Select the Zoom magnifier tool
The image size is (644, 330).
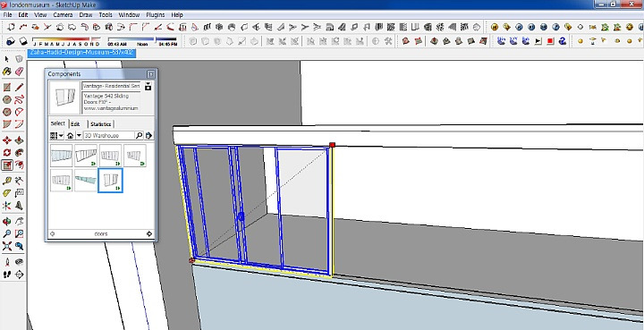click(x=6, y=234)
